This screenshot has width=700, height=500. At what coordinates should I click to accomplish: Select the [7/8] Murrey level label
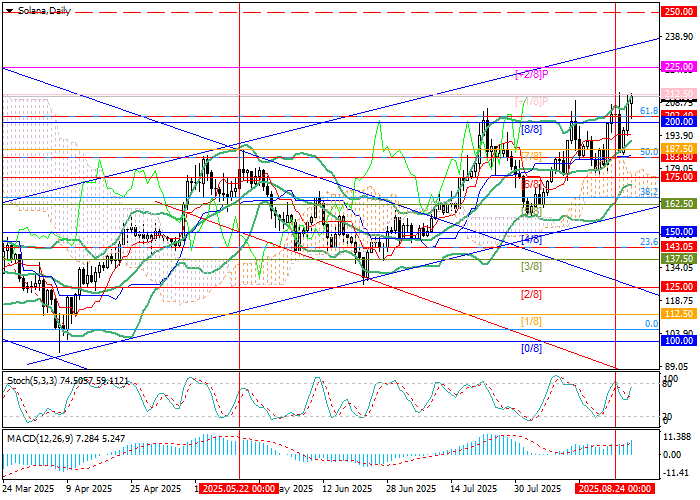(x=532, y=156)
